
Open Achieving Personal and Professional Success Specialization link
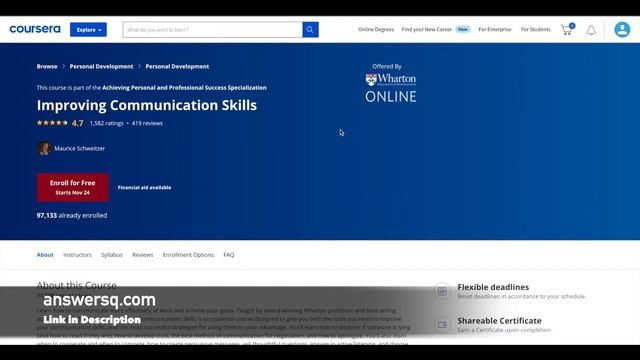click(x=184, y=87)
